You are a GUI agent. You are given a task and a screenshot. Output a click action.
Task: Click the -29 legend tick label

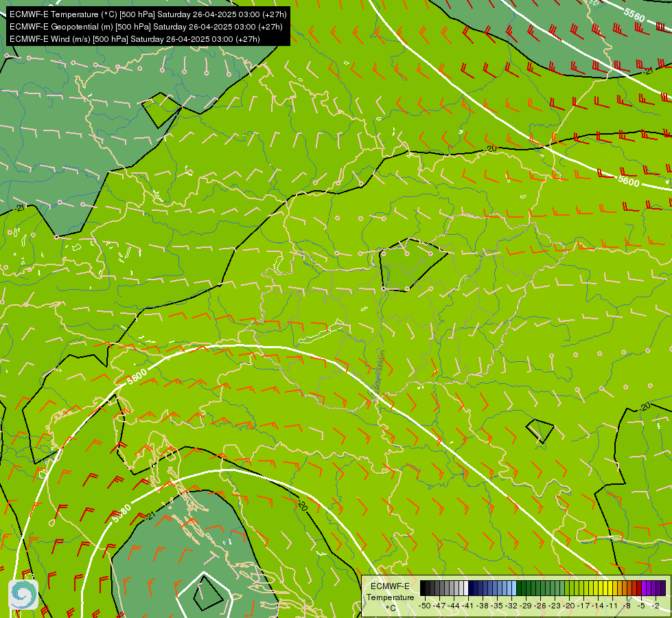click(526, 606)
